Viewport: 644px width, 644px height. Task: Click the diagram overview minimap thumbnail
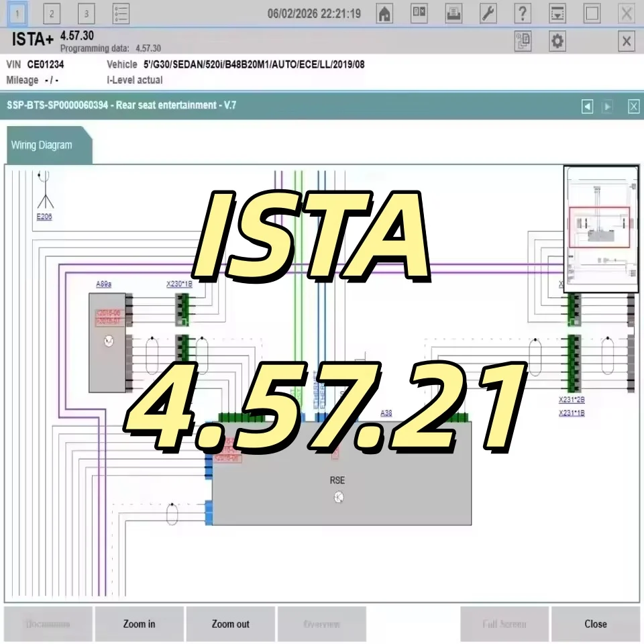[x=601, y=229]
